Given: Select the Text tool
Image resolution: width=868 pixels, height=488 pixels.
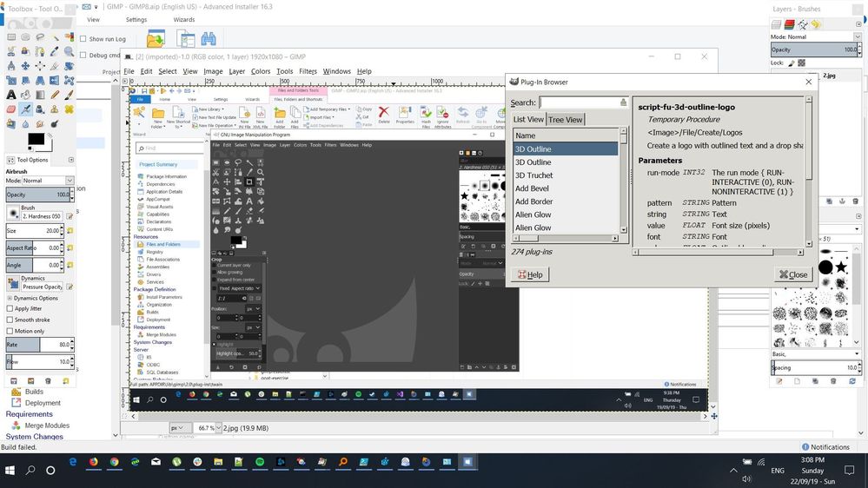Looking at the screenshot, I should tap(11, 96).
